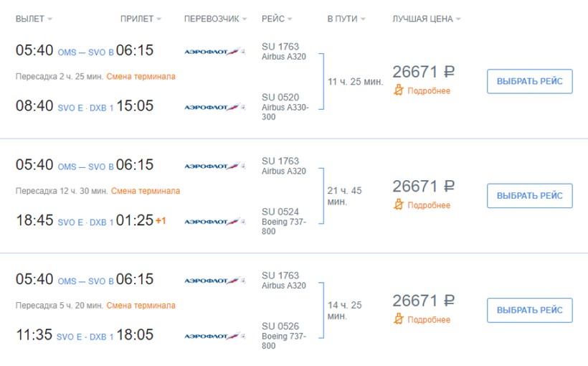Image resolution: width=588 pixels, height=366 pixels.
Task: Click the no-baggage icon in the first flight row
Action: [399, 90]
